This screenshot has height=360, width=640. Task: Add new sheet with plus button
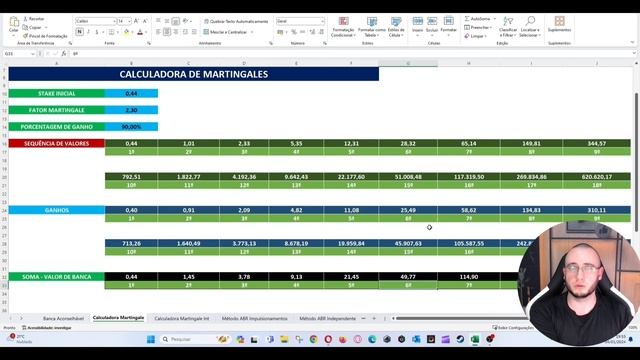[374, 318]
